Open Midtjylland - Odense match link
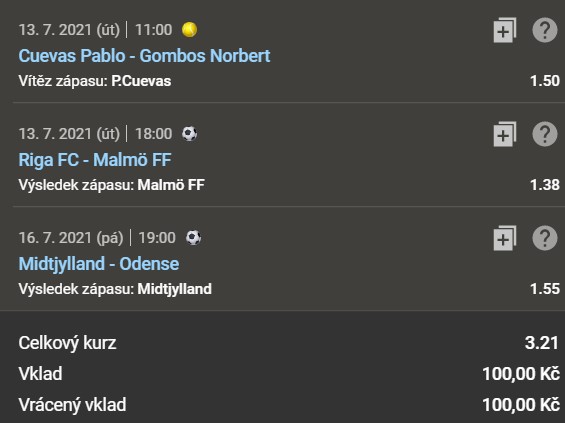 [x=99, y=264]
